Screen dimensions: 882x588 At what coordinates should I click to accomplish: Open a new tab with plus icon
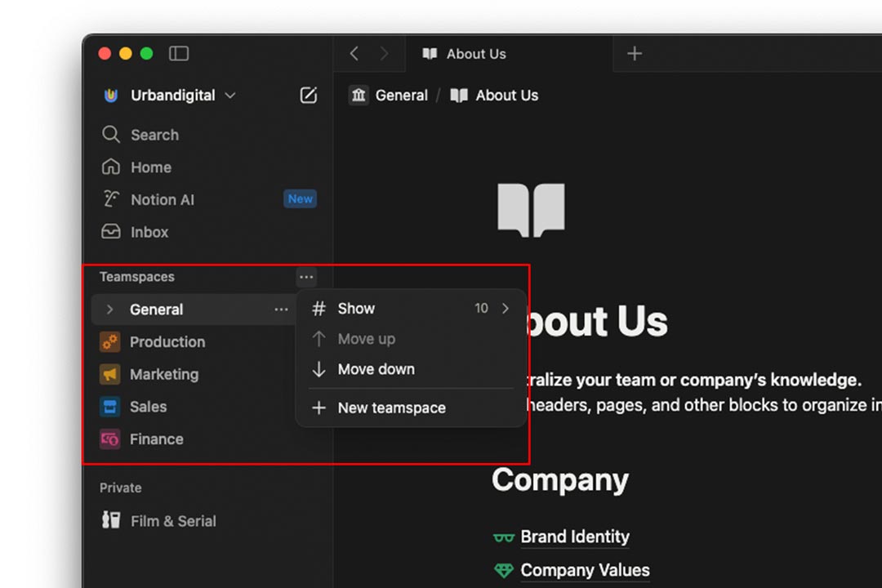pyautogui.click(x=635, y=53)
